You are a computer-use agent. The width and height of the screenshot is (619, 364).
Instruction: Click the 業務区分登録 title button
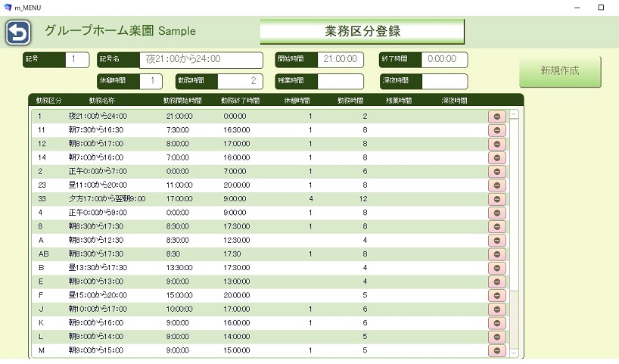(362, 32)
